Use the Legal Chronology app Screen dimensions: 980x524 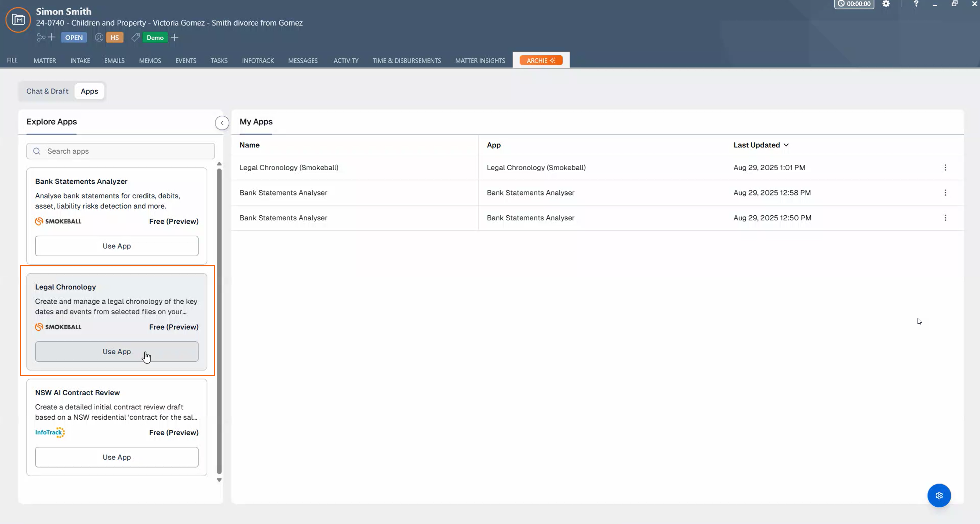coord(117,352)
